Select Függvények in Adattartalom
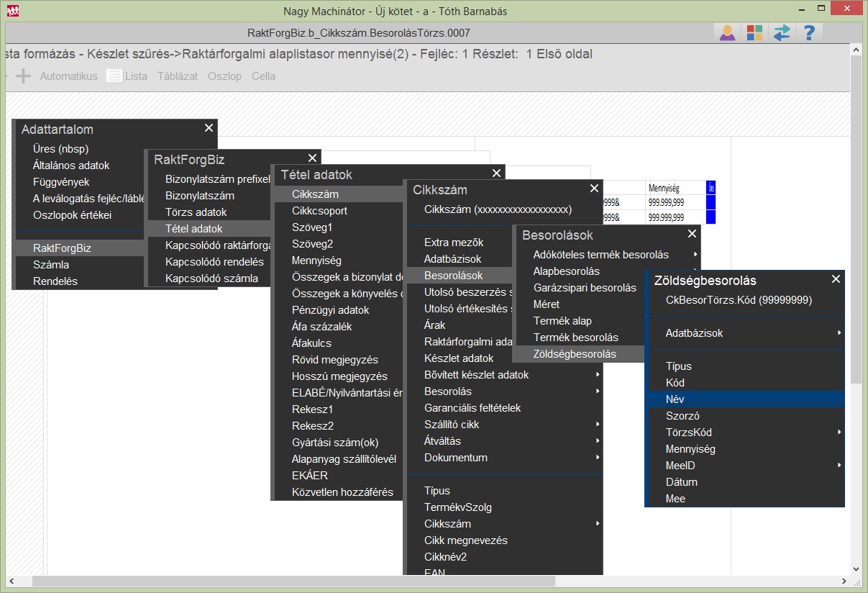The width and height of the screenshot is (868, 593). [x=61, y=182]
